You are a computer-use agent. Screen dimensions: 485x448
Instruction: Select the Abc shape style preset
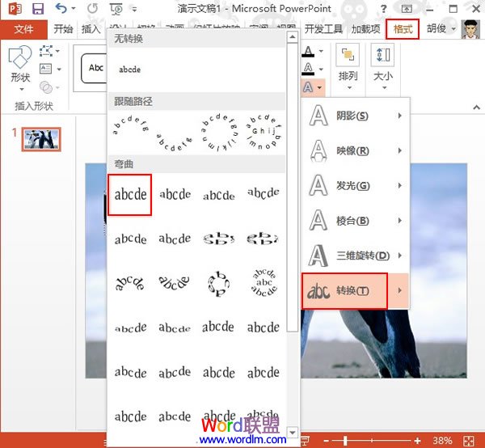tap(94, 68)
